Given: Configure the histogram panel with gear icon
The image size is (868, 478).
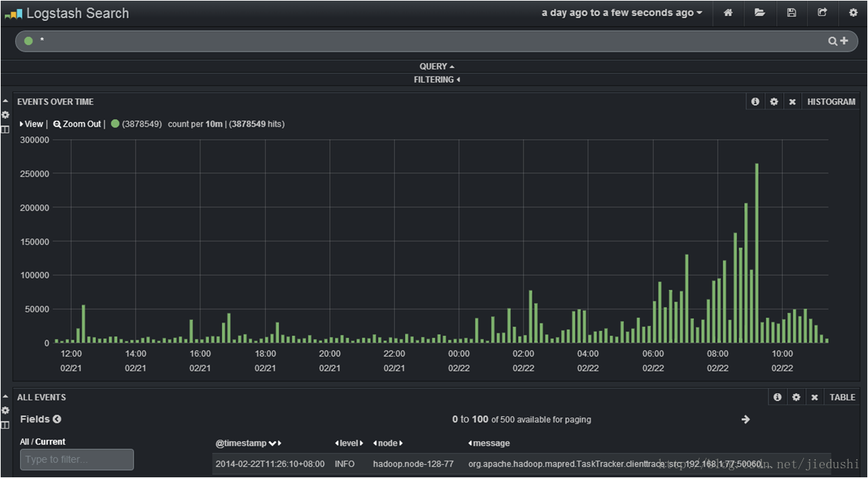Looking at the screenshot, I should 774,102.
